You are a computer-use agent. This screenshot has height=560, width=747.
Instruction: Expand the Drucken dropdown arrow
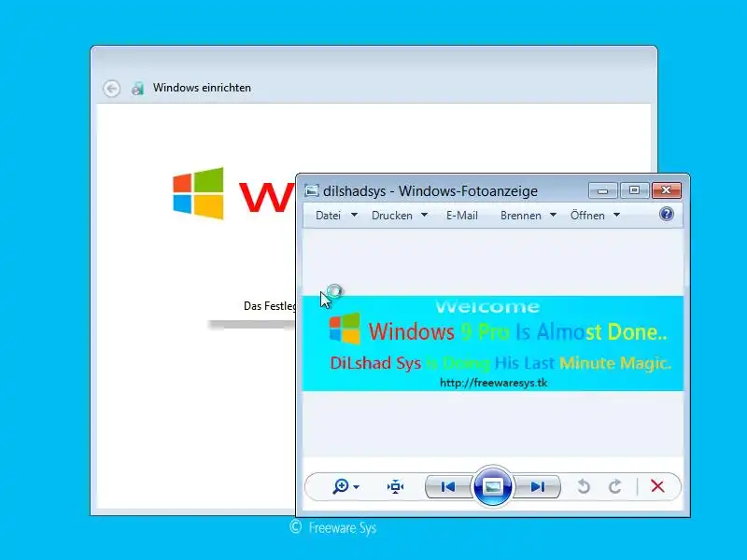click(424, 215)
